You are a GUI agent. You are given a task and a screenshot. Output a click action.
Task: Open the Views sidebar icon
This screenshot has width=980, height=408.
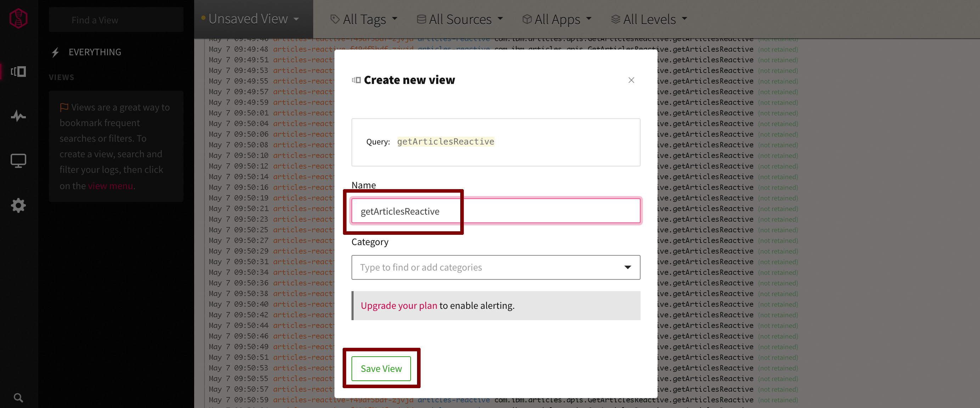(x=18, y=72)
